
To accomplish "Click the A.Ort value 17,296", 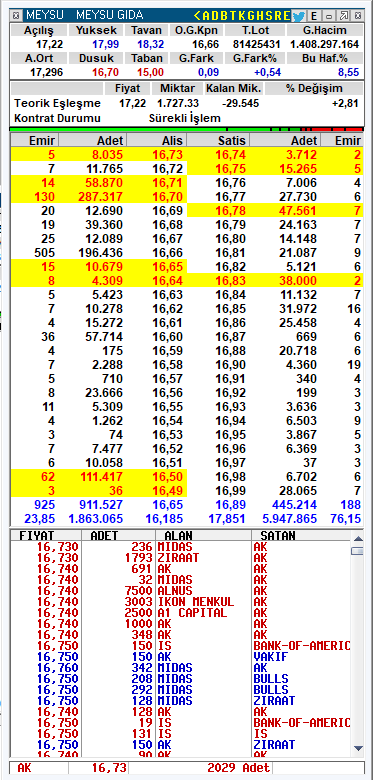I will (x=47, y=73).
